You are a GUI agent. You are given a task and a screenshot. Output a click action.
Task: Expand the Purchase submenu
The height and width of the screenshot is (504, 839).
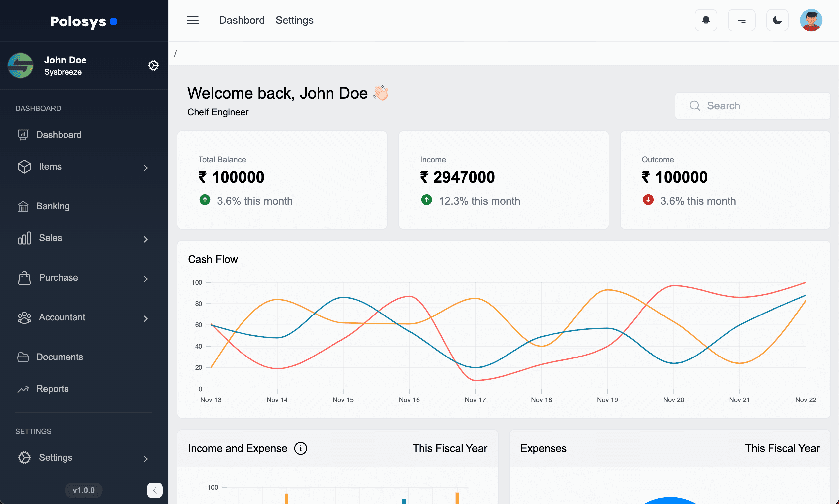pyautogui.click(x=145, y=279)
